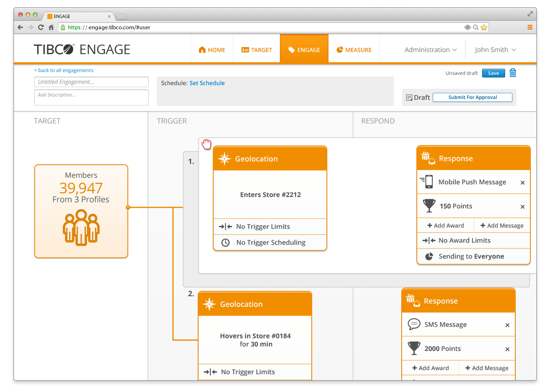Click the bookmark star in address bar
The height and width of the screenshot is (392, 550).
click(484, 27)
